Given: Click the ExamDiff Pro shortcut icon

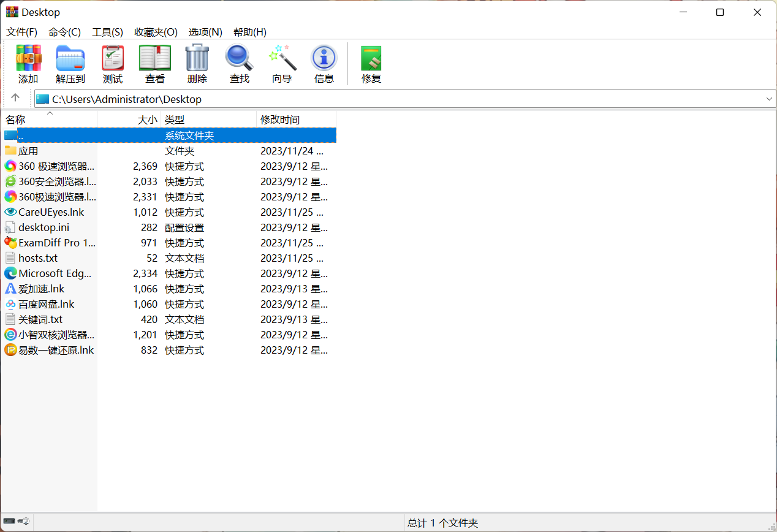Looking at the screenshot, I should click(x=10, y=243).
